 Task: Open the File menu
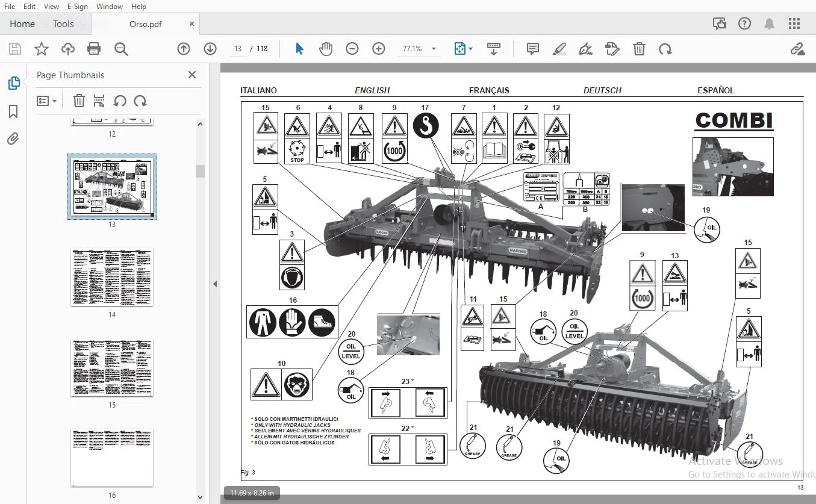point(10,7)
